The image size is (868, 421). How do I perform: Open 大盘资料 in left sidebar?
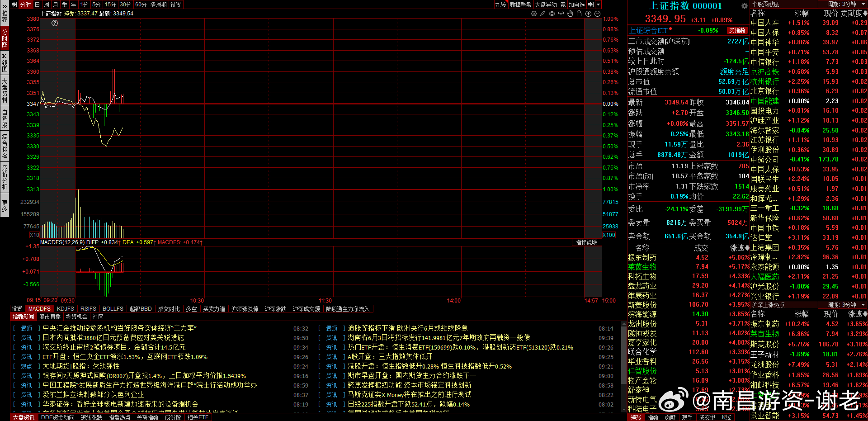[x=5, y=90]
